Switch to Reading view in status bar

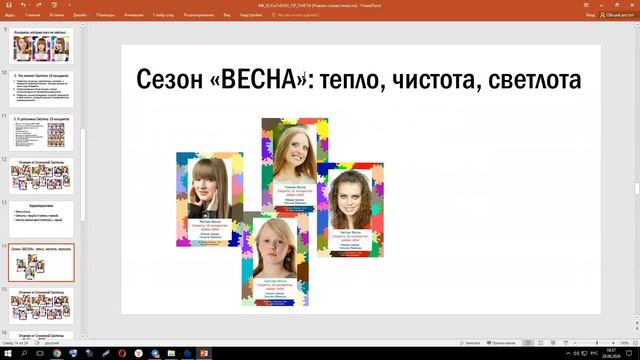coord(553,343)
